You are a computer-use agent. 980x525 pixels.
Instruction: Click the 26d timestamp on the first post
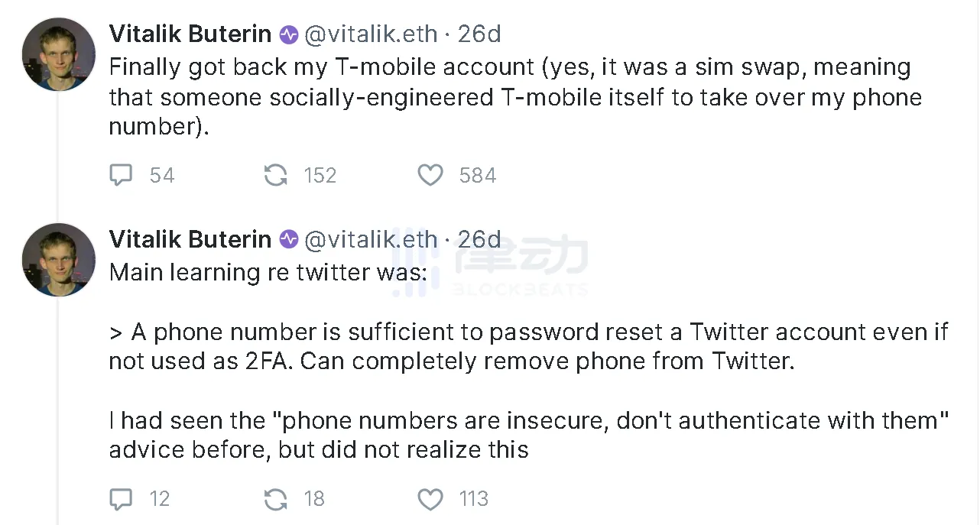pyautogui.click(x=479, y=34)
